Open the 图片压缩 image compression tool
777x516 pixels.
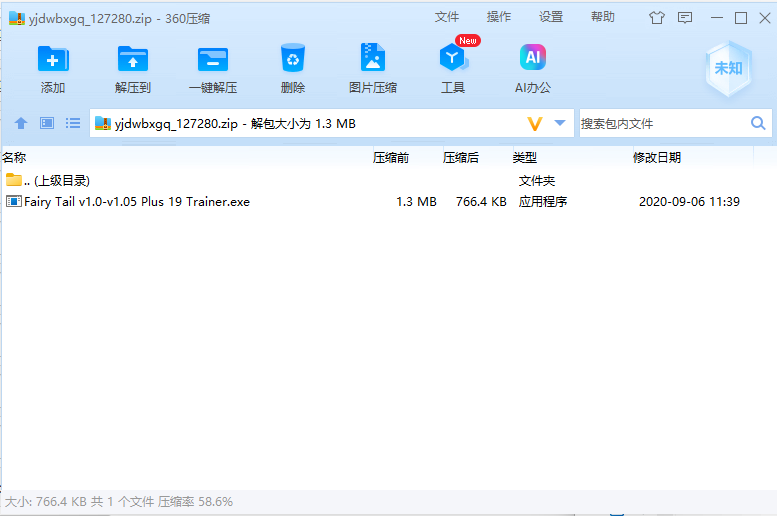coord(373,58)
